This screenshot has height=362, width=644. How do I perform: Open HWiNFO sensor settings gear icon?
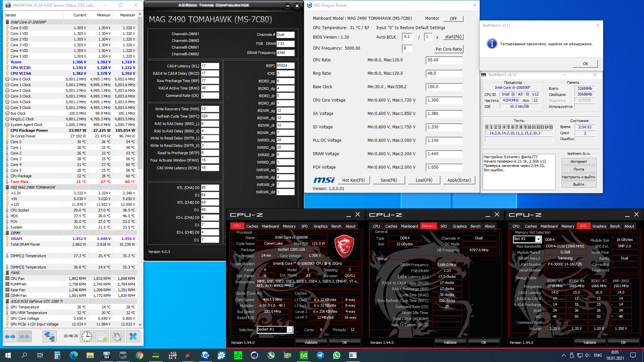[117, 336]
